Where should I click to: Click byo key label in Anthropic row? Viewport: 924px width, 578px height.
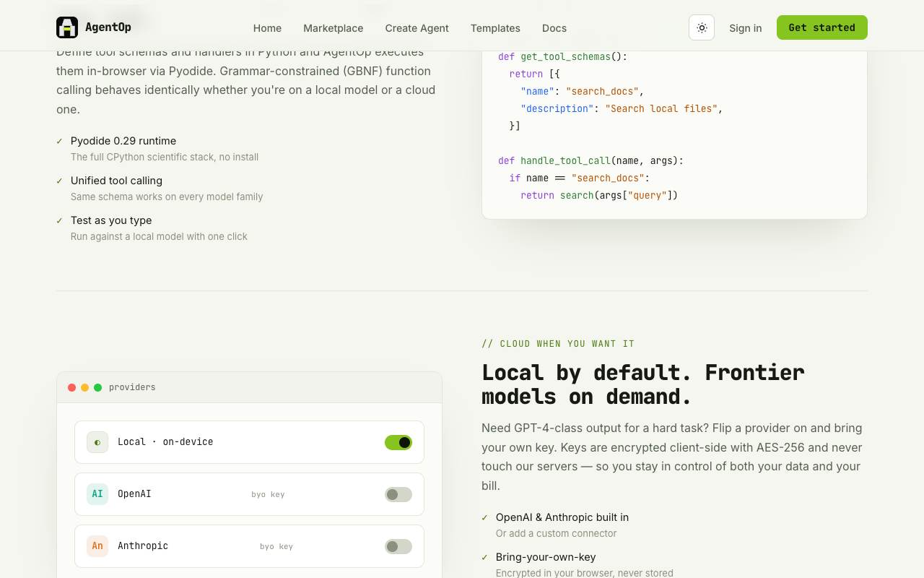click(276, 547)
